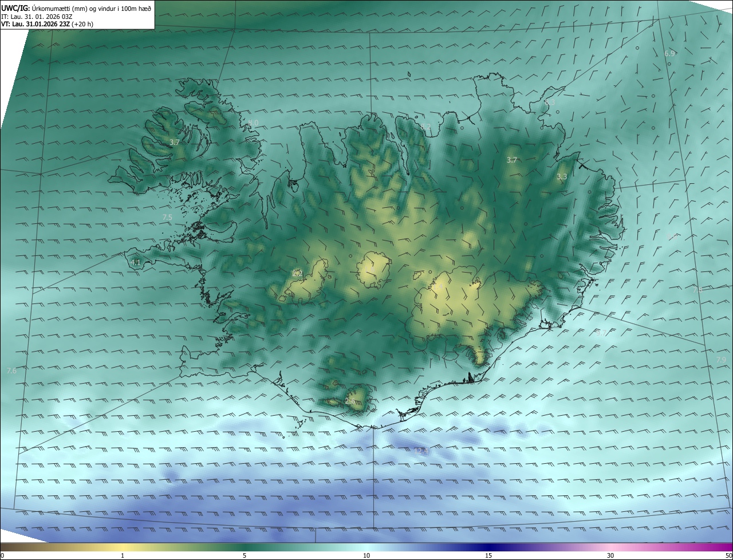Click the 3.7 value beside the 3.3 label
Viewport: 733px width, 560px height.
coord(512,160)
